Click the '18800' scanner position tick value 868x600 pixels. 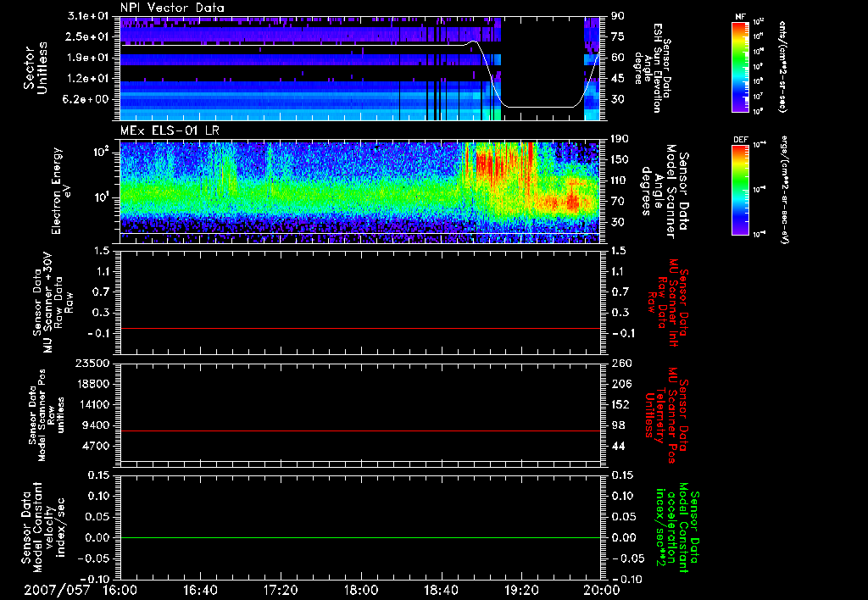(x=93, y=384)
